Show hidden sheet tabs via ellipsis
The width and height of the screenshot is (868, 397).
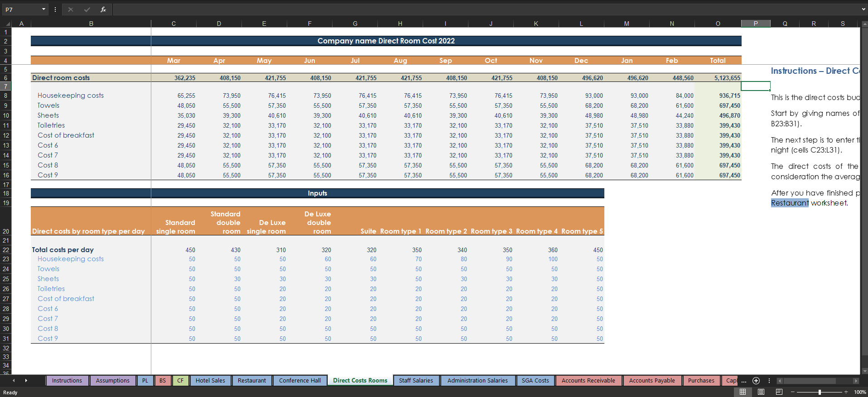tap(744, 381)
